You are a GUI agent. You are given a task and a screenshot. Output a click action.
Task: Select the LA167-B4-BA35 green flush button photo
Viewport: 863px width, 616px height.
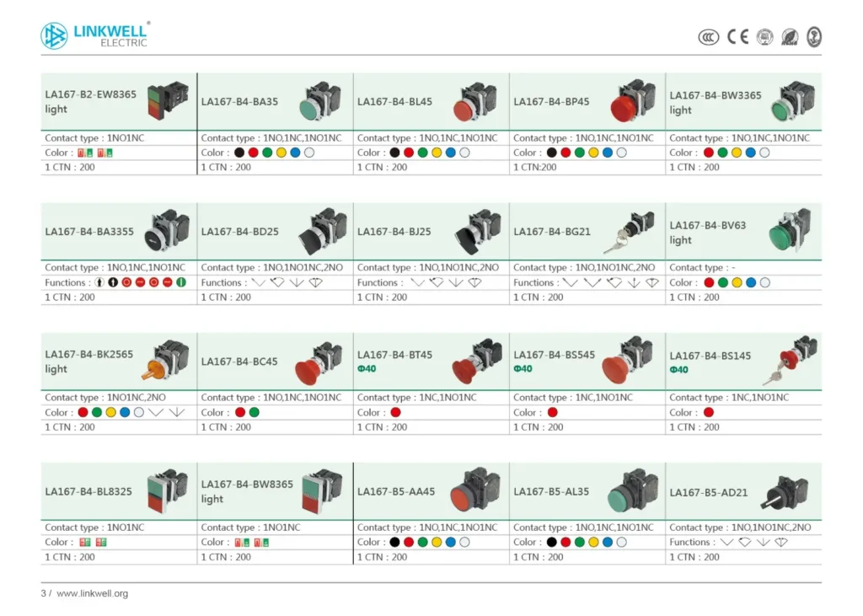320,101
